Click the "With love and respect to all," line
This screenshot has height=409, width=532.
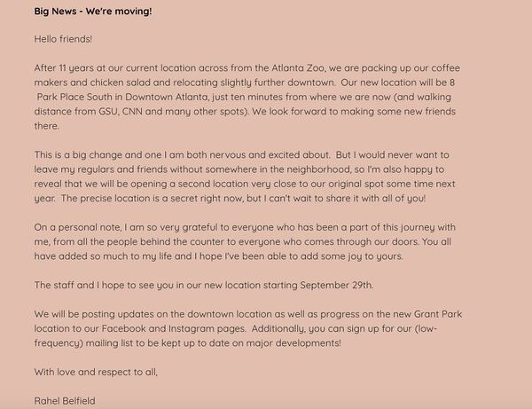[x=96, y=372]
